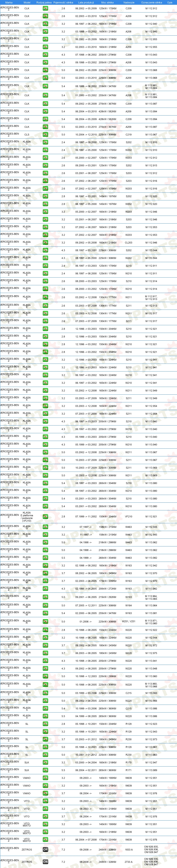Click petrol icon in Viano 3.7 row
This screenshot has width=177, height=868.
[45, 793]
